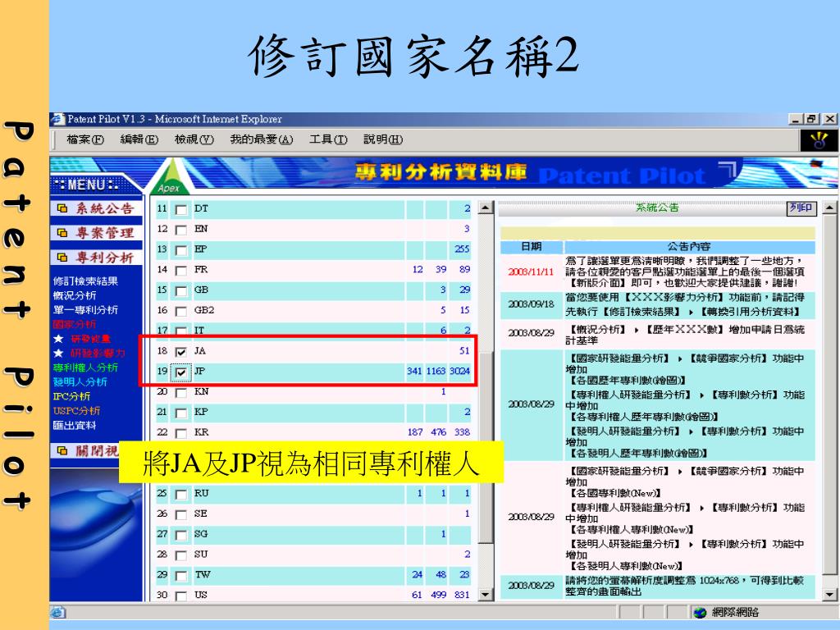
Task: Check the KN country checkbox
Action: (181, 393)
